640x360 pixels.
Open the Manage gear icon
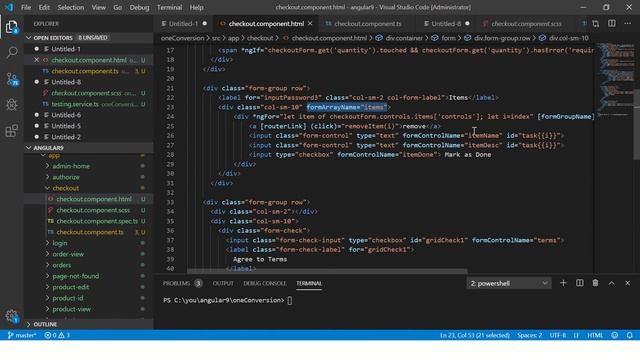click(x=11, y=316)
